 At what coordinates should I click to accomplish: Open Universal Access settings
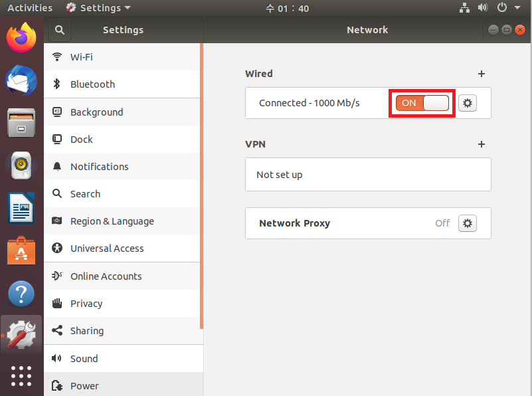pyautogui.click(x=122, y=248)
